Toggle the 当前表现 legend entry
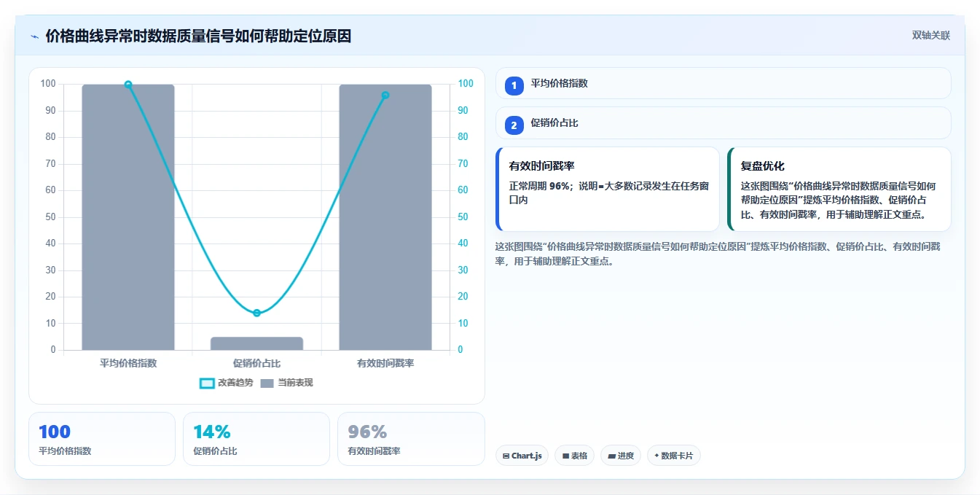Image resolution: width=980 pixels, height=495 pixels. pyautogui.click(x=286, y=383)
